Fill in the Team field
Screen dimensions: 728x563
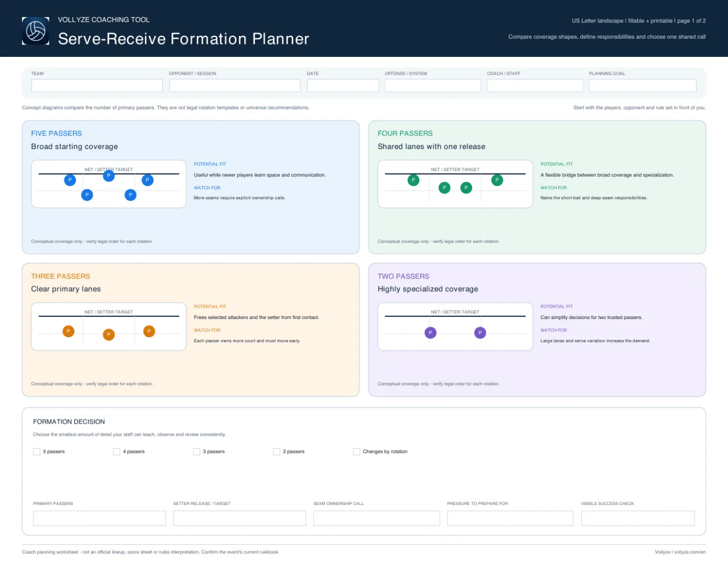(x=97, y=85)
